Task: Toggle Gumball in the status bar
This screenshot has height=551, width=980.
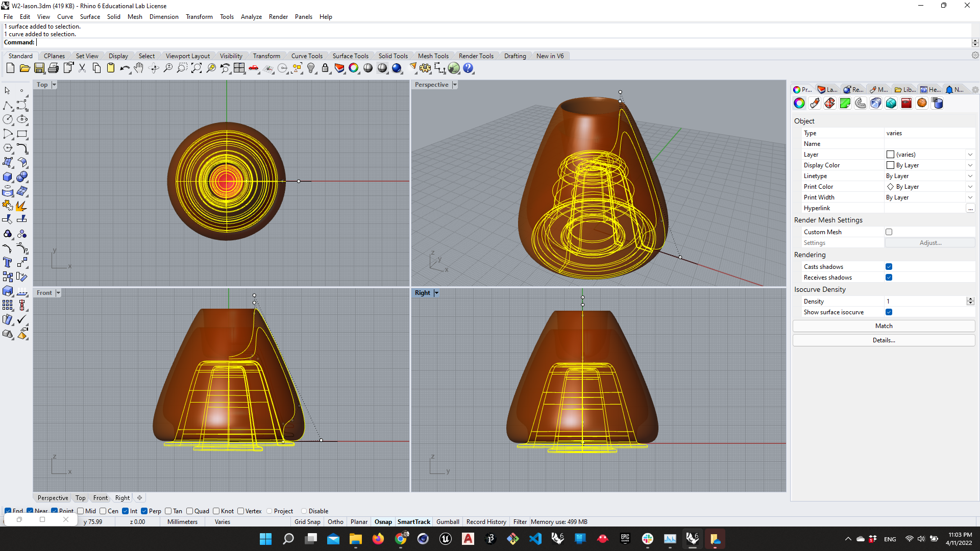Action: pos(448,522)
